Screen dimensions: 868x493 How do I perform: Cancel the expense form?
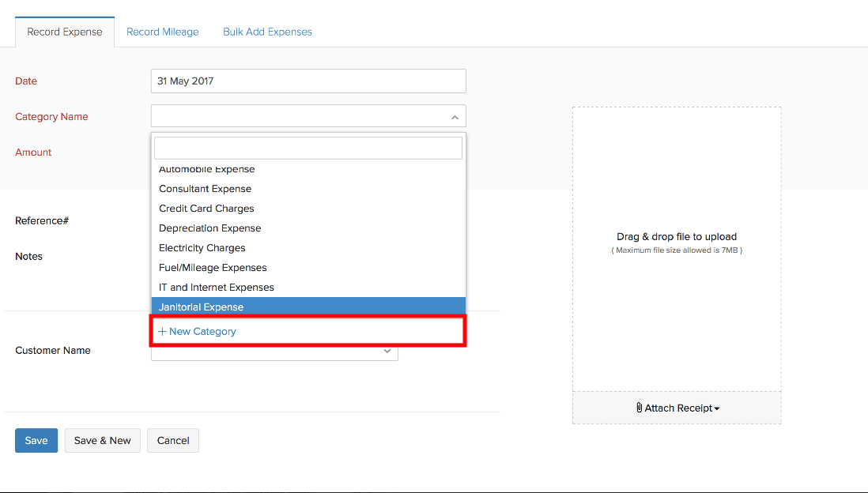point(173,440)
